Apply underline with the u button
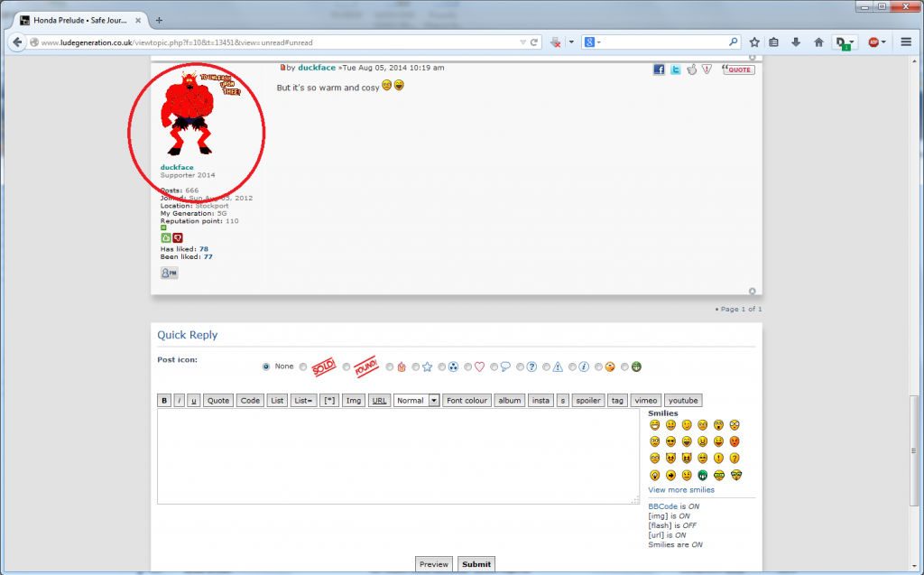This screenshot has width=924, height=575. click(x=193, y=401)
